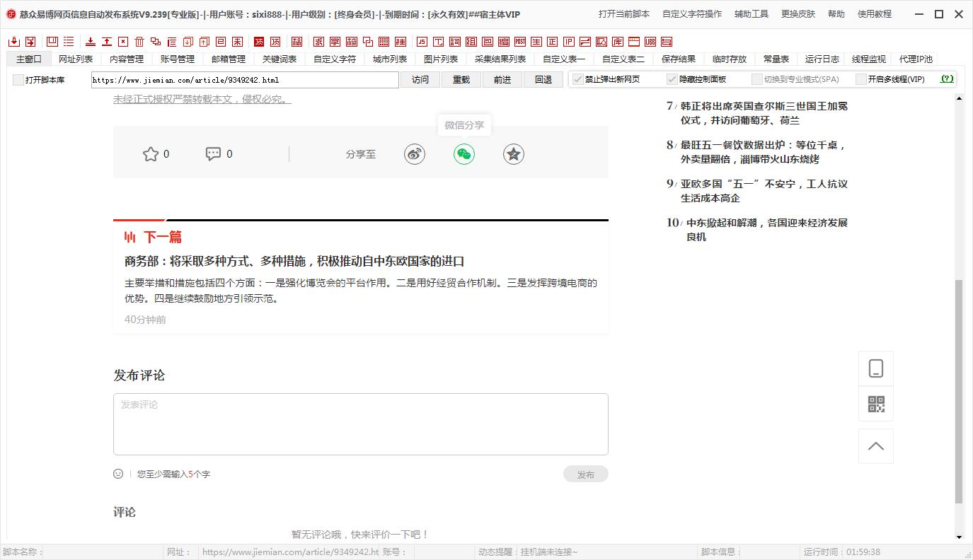Click the mobile phone side icon
973x560 pixels.
tap(876, 368)
